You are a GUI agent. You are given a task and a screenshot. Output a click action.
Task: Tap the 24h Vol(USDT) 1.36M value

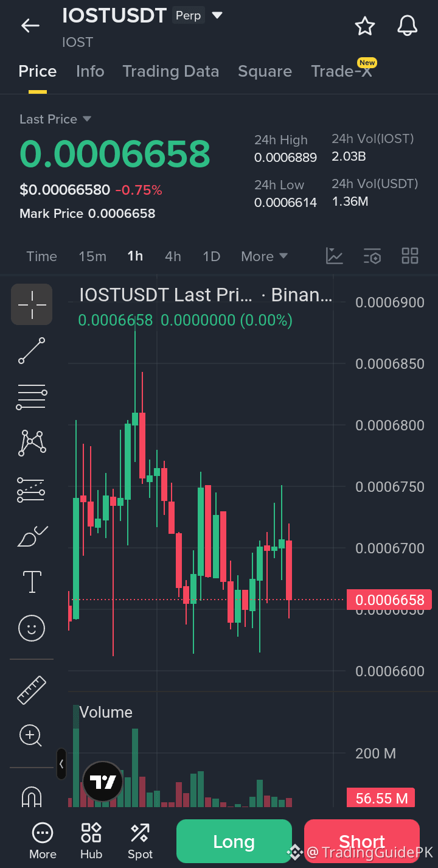tap(350, 201)
